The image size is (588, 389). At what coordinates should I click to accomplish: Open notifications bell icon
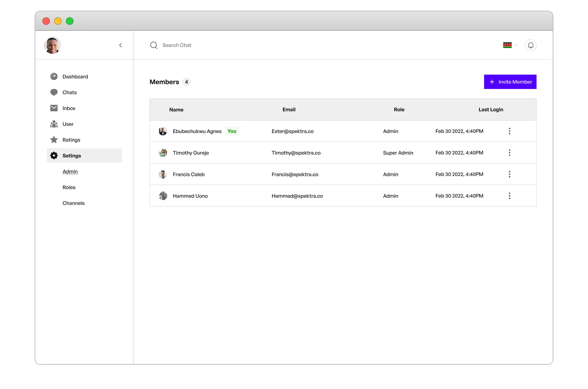pos(530,45)
